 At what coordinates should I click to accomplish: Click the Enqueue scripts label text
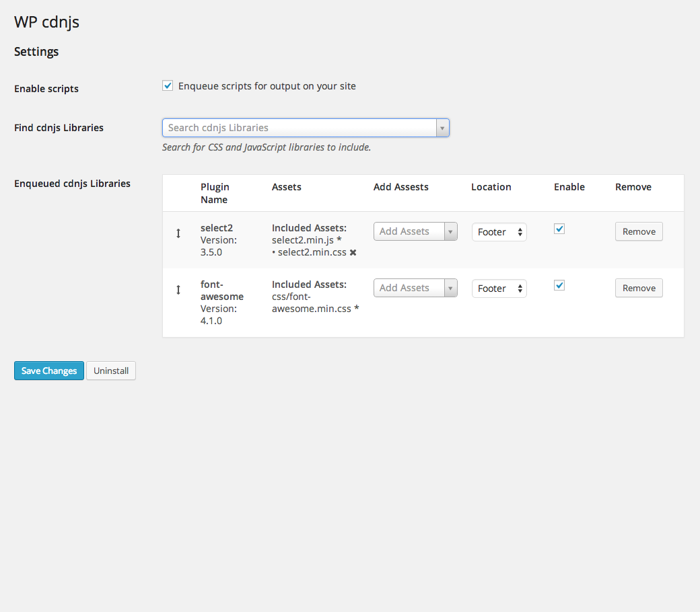(x=267, y=86)
